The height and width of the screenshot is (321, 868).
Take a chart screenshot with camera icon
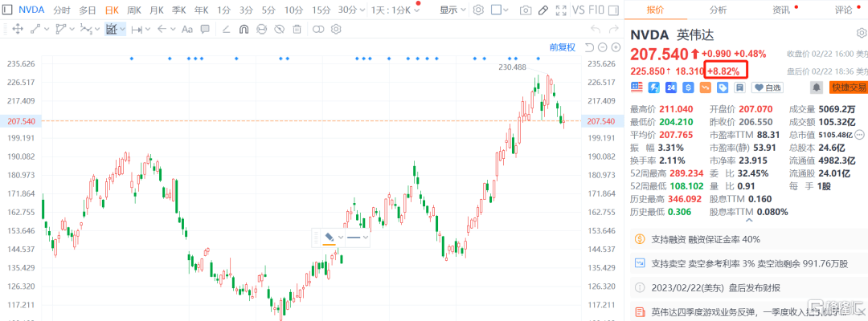pyautogui.click(x=526, y=10)
